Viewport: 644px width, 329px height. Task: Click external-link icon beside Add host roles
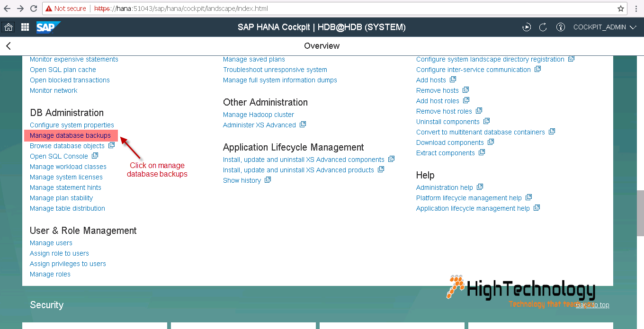(x=466, y=100)
